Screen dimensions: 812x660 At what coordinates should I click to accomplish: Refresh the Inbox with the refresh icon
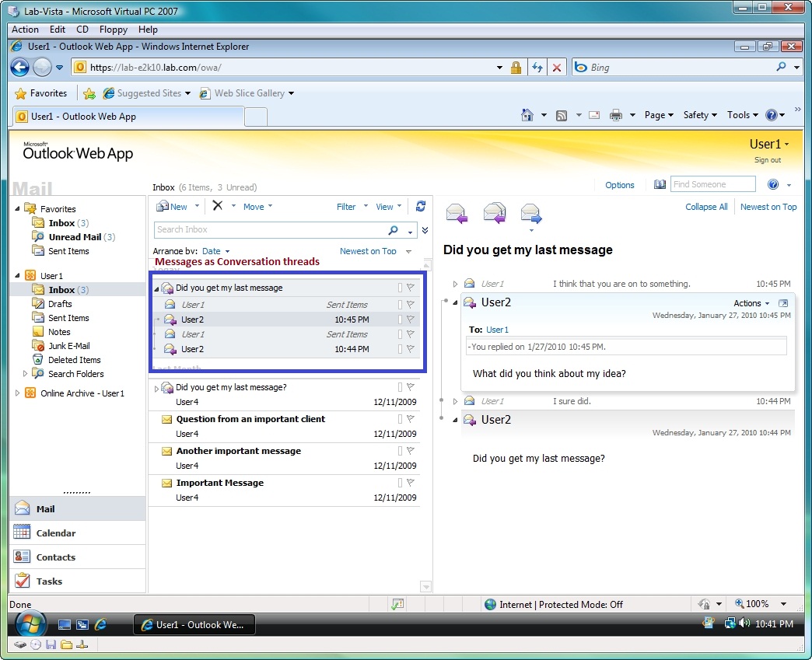(421, 206)
